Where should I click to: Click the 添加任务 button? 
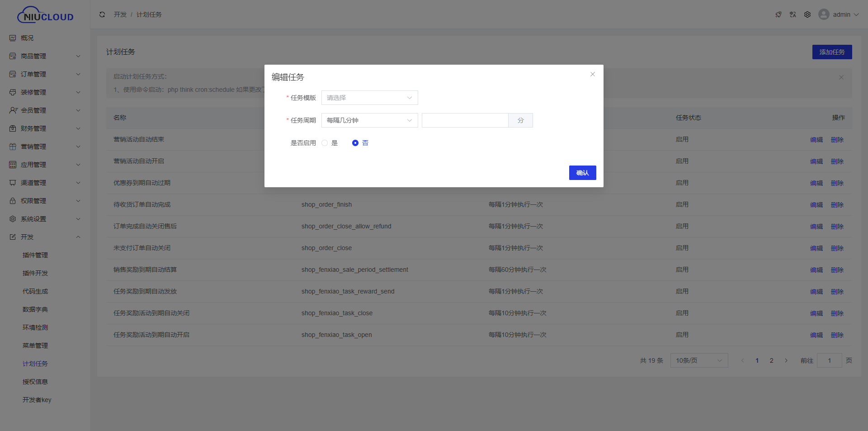832,52
